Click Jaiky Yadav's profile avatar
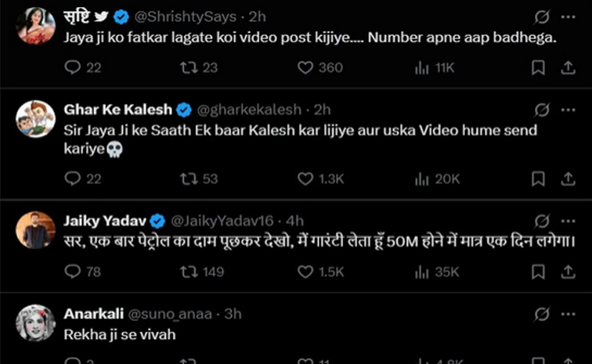 pyautogui.click(x=35, y=230)
